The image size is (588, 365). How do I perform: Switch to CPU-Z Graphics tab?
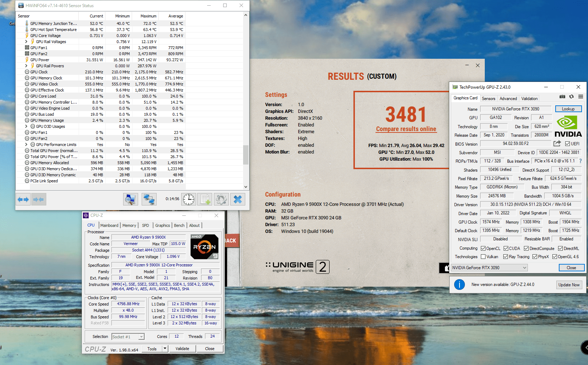pos(163,225)
